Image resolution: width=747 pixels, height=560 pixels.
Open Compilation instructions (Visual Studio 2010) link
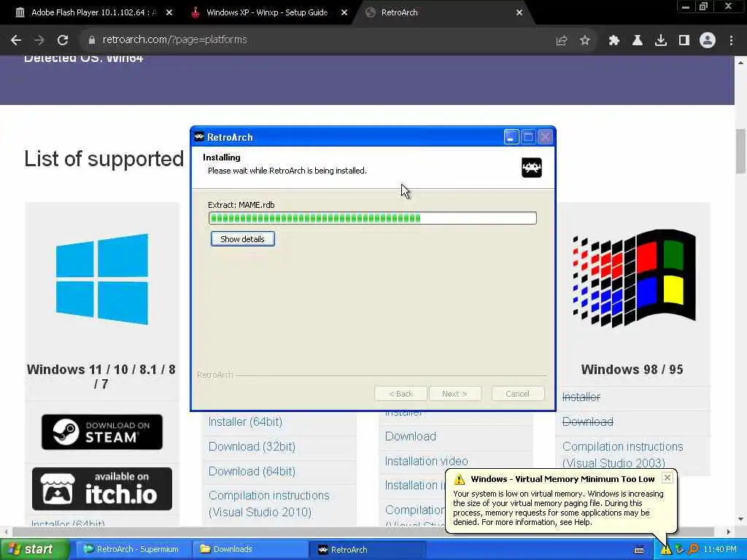268,504
